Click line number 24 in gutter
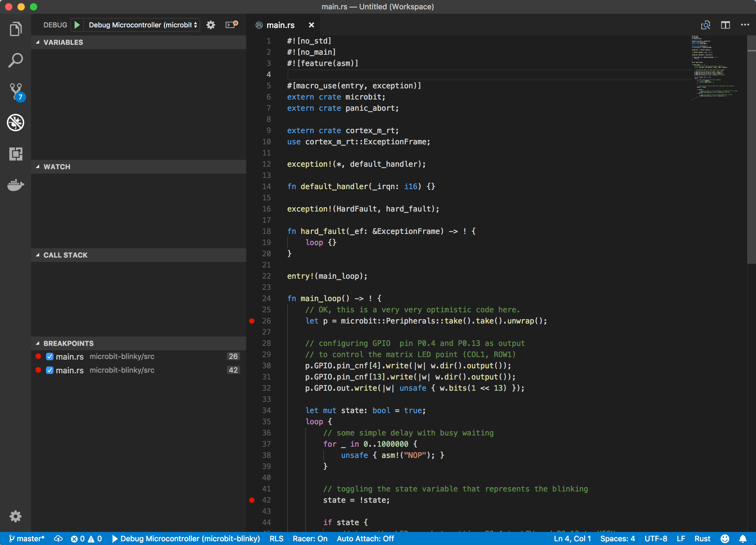The width and height of the screenshot is (756, 545). coord(266,299)
